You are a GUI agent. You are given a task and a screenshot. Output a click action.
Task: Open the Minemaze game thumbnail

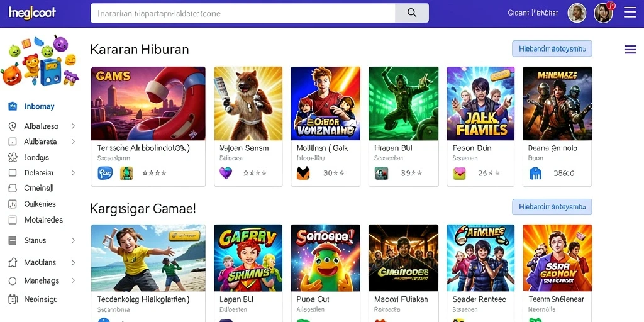(x=557, y=104)
